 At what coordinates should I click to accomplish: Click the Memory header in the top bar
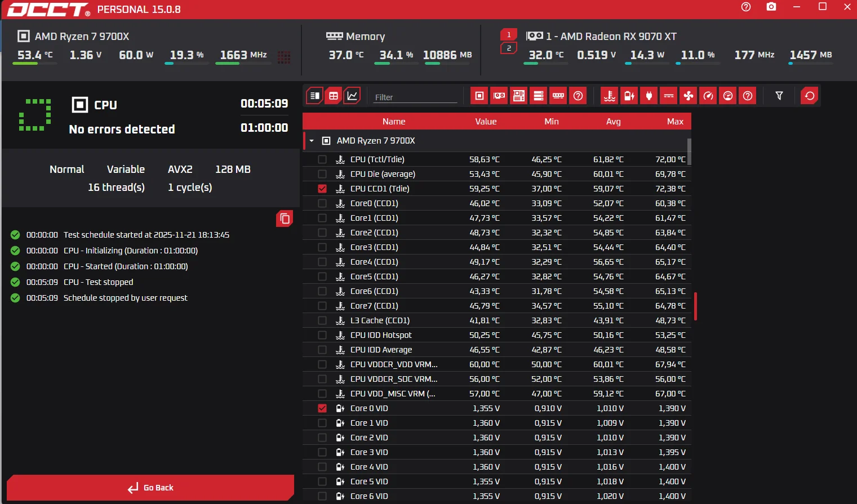coord(366,37)
